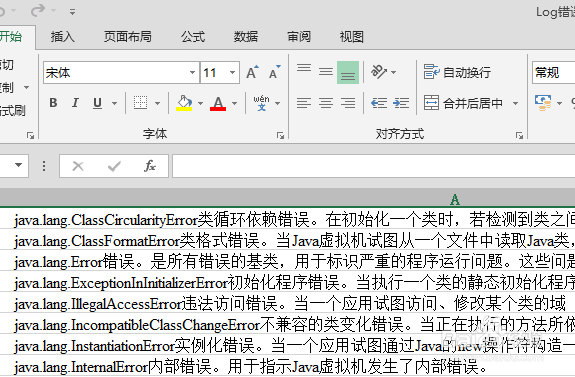Select java.lang.InstantiationError cell
The image size is (575, 377).
[288, 345]
